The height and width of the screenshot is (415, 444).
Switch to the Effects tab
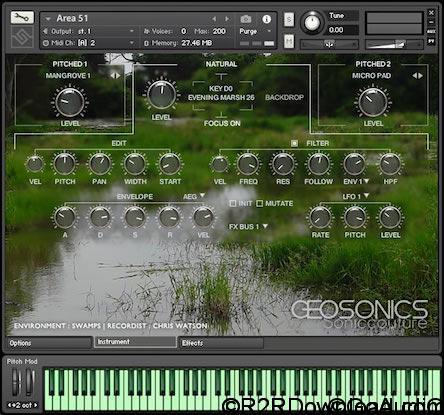point(221,343)
